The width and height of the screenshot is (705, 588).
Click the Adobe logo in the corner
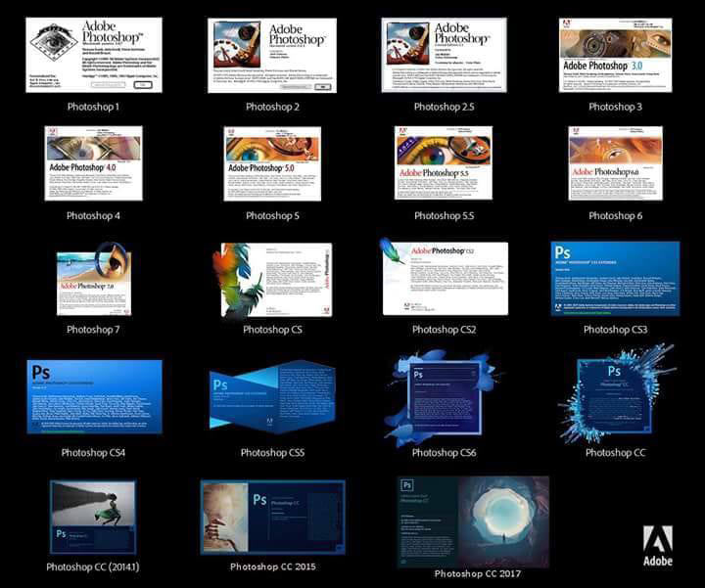pyautogui.click(x=658, y=546)
